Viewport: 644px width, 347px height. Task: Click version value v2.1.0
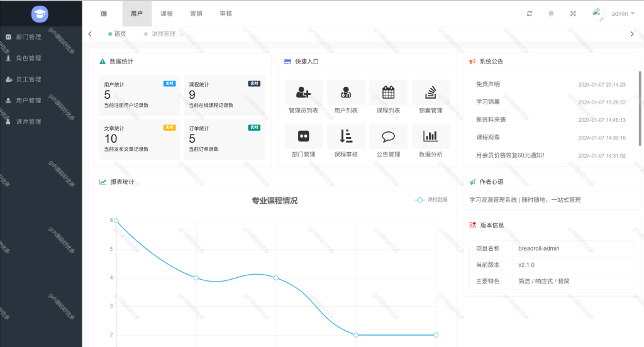tap(526, 265)
